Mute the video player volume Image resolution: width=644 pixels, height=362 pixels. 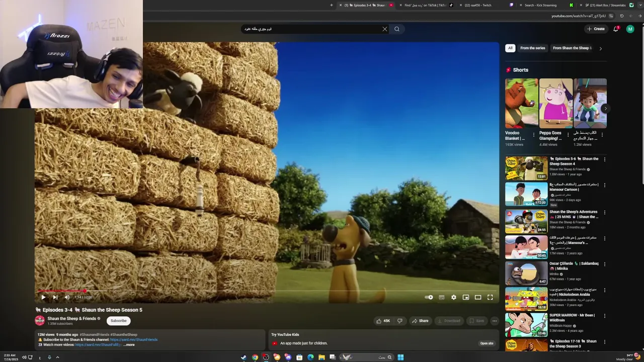point(67,297)
